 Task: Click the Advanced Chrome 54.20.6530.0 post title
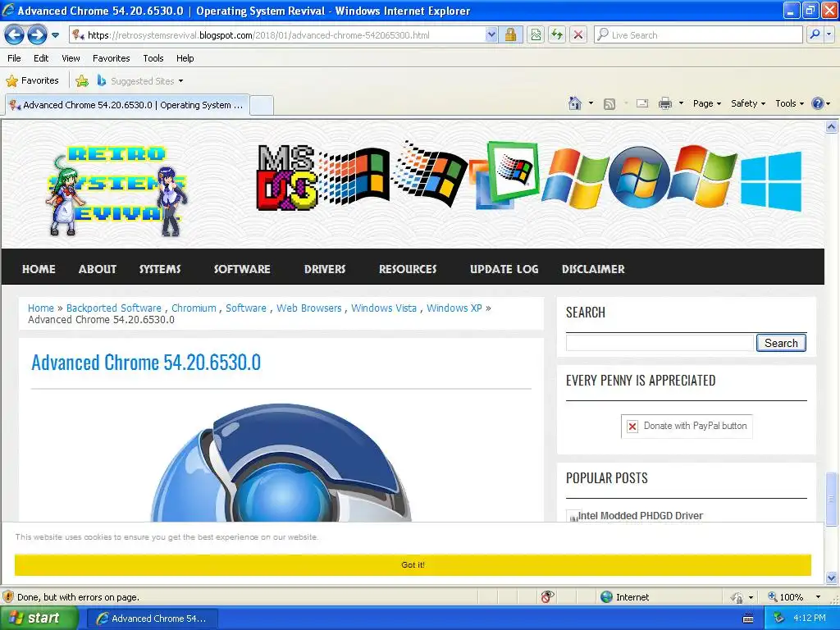click(x=146, y=363)
